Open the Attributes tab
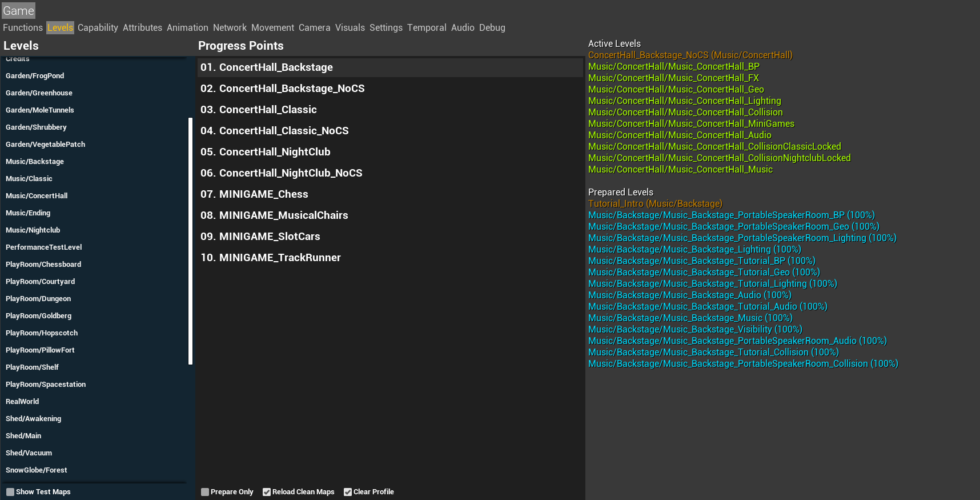This screenshot has height=500, width=980. [142, 27]
